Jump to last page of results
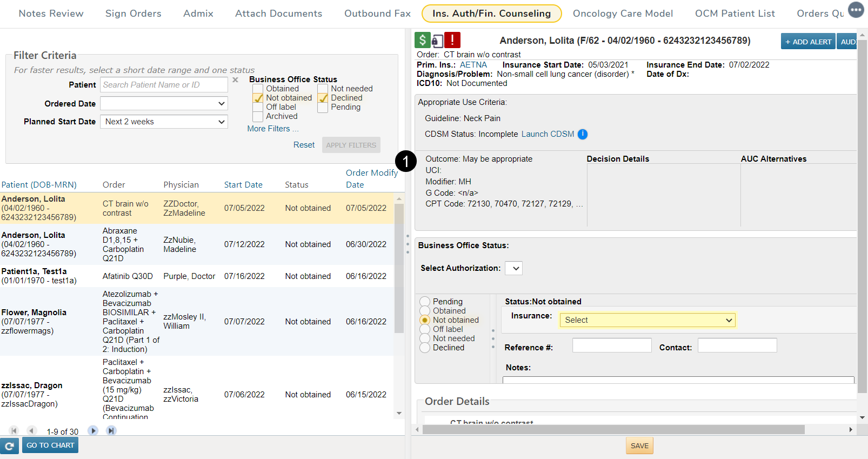868x459 pixels. point(111,431)
